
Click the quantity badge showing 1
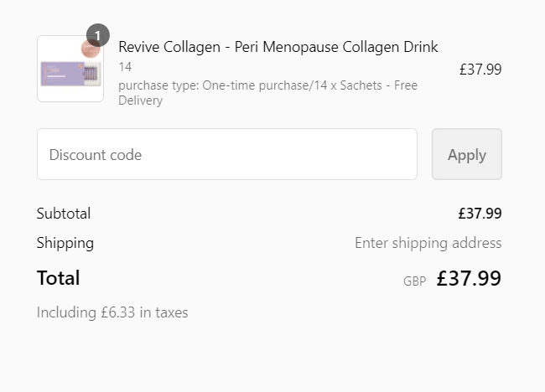(x=98, y=35)
